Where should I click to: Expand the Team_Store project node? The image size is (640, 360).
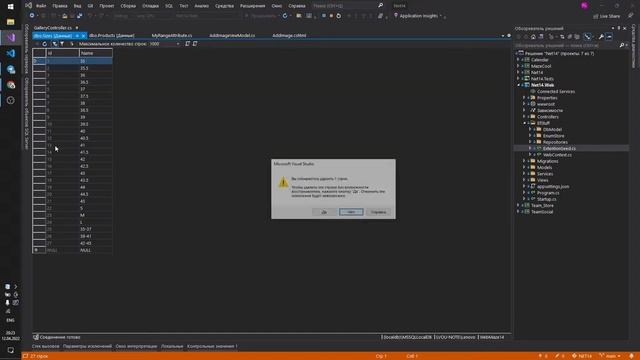518,205
